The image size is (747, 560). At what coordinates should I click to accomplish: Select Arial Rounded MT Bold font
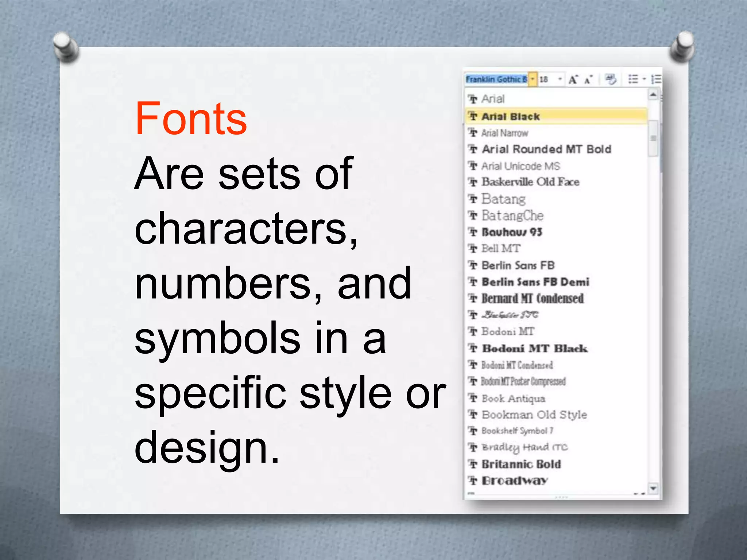click(557, 149)
